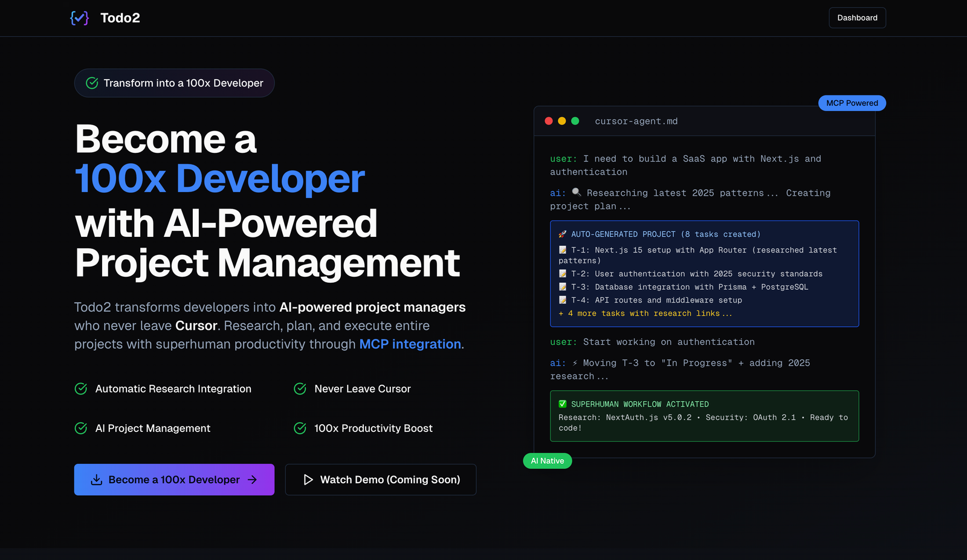Select the green checkmark beside Automatic Research Integration

tap(81, 388)
